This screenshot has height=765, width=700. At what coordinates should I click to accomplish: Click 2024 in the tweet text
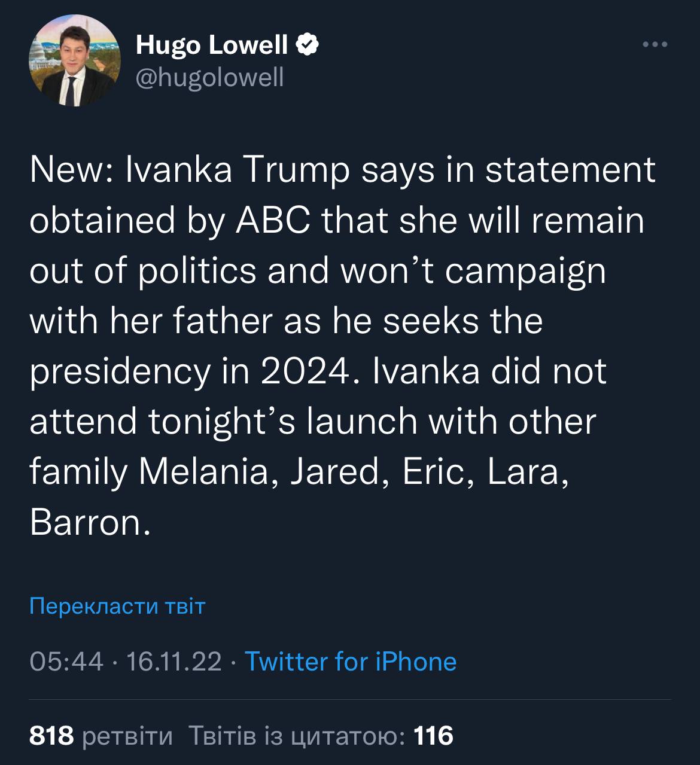click(x=304, y=372)
